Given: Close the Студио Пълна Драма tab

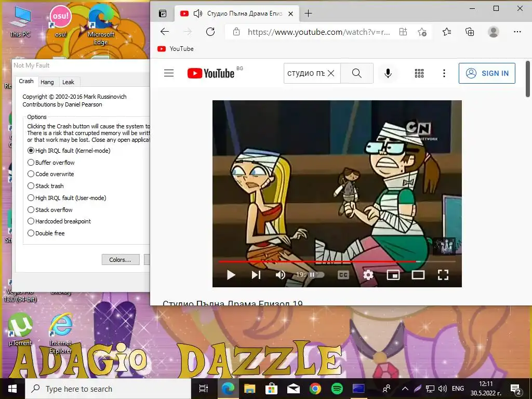Looking at the screenshot, I should (x=290, y=14).
